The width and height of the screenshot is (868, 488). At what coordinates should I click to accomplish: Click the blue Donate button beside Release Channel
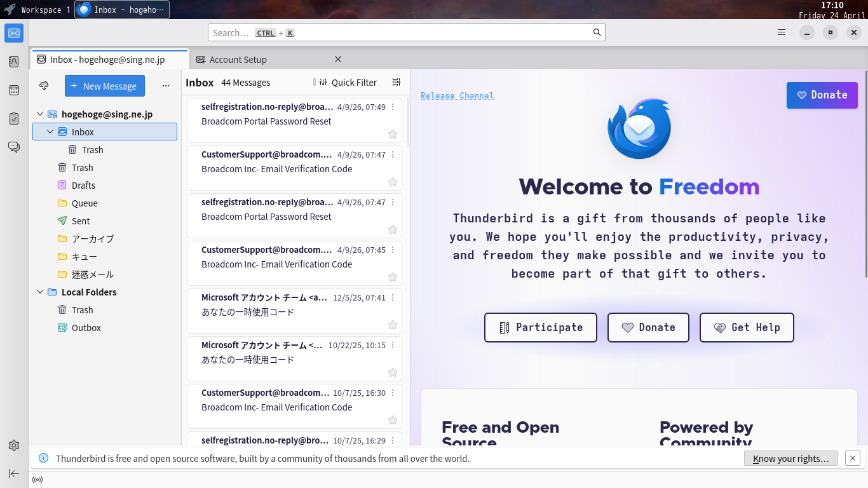point(822,95)
